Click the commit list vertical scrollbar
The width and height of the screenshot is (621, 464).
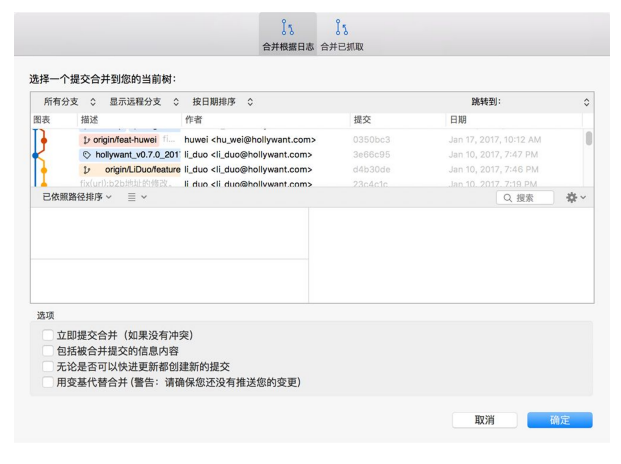[x=588, y=139]
